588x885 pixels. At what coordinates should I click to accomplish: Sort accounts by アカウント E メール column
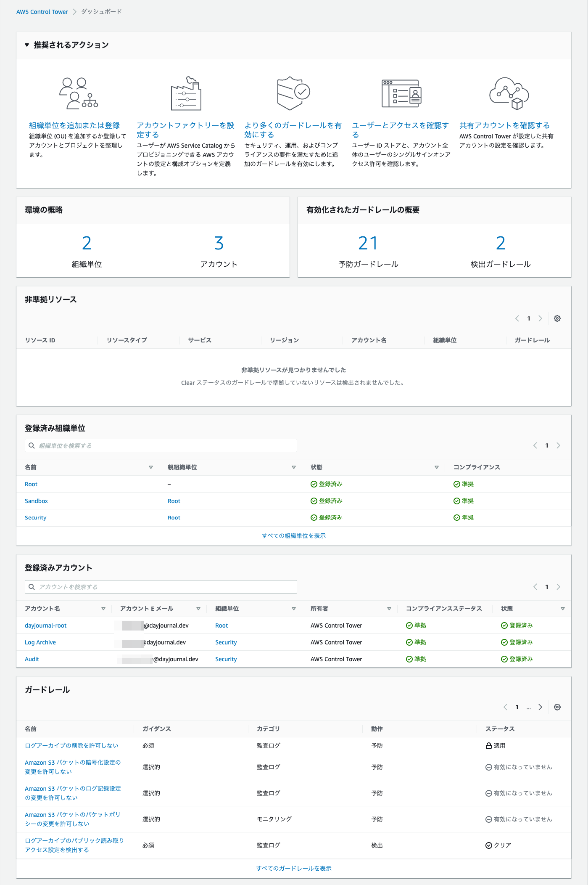click(x=198, y=609)
